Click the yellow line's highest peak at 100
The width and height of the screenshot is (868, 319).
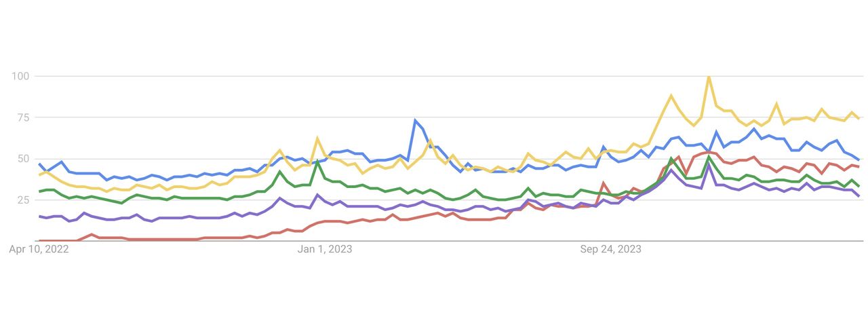(x=709, y=77)
